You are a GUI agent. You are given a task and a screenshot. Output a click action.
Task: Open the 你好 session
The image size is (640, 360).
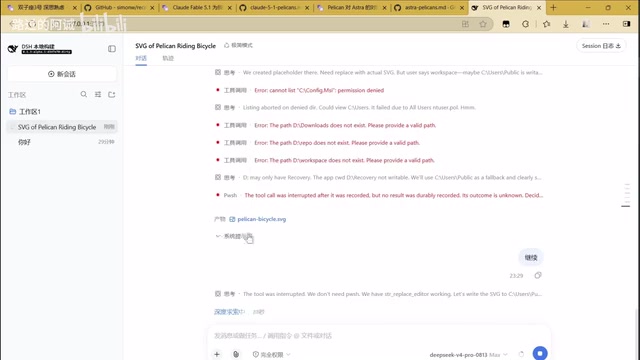coord(62,142)
